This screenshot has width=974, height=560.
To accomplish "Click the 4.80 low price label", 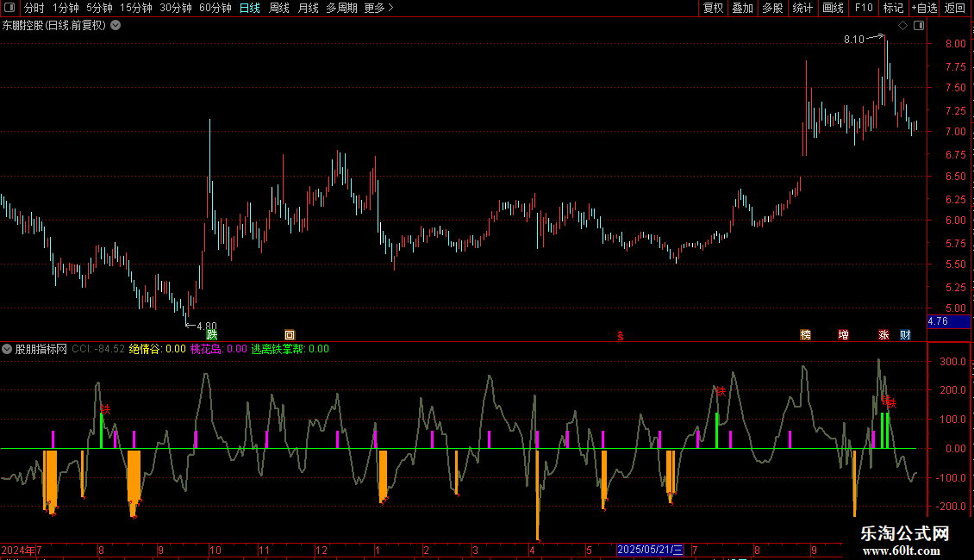I will [207, 326].
